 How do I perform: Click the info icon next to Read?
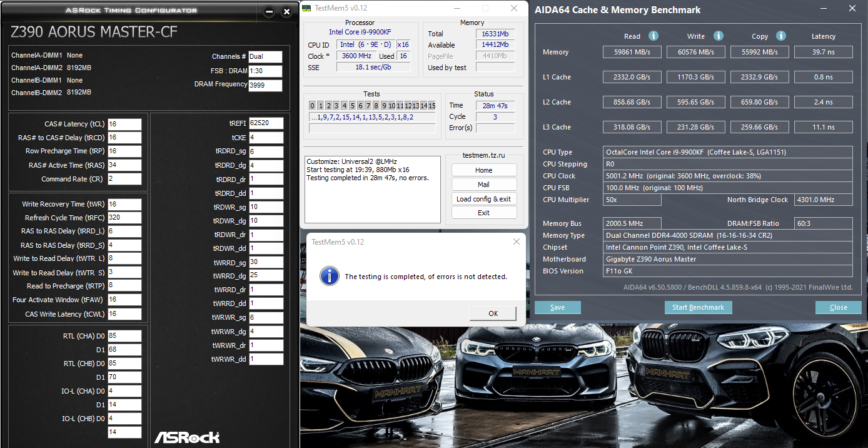pos(654,36)
